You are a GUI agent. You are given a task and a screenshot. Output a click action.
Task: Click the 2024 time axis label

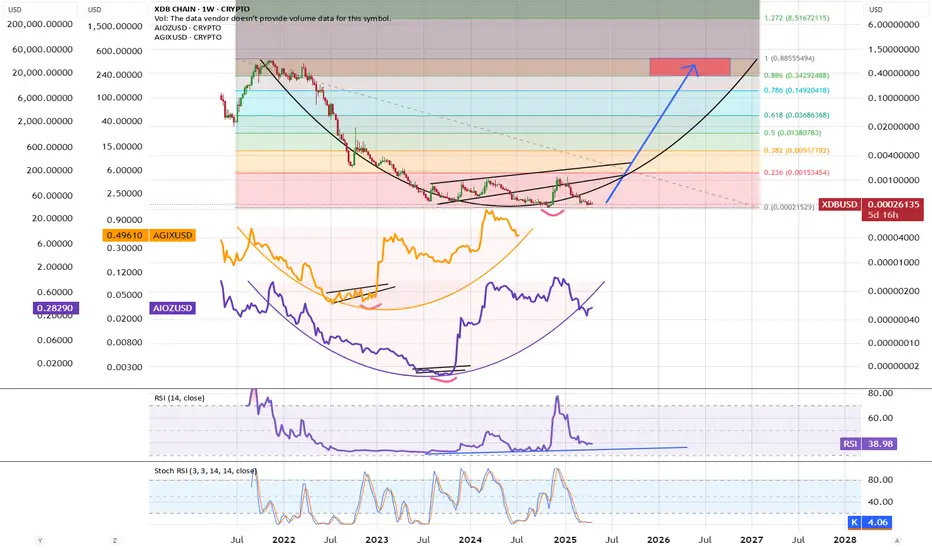point(470,540)
